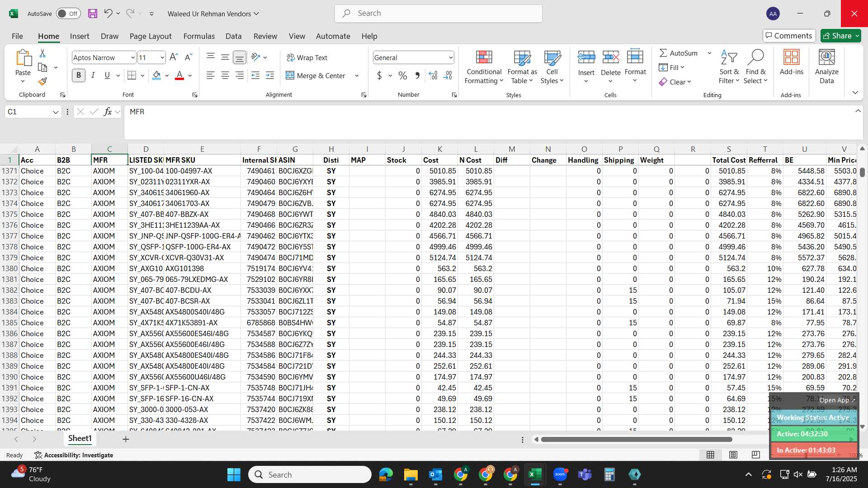The height and width of the screenshot is (488, 868).
Task: Click the top Search box
Action: 438,14
